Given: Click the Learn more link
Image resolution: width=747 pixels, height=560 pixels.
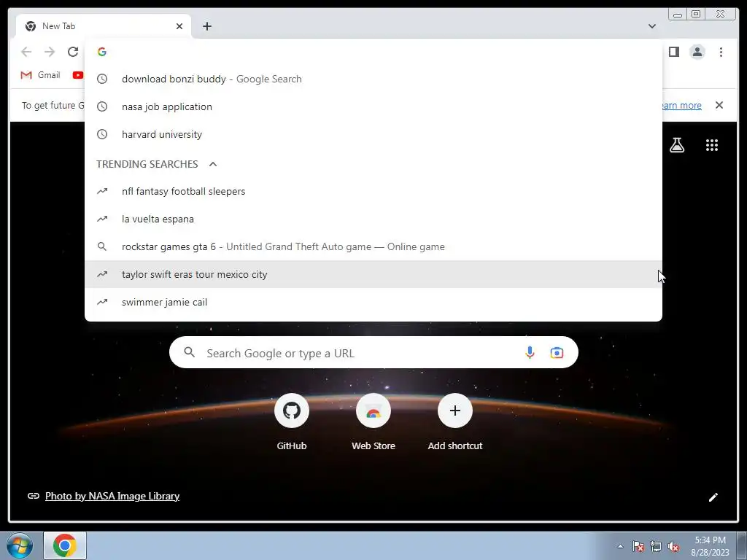Looking at the screenshot, I should pos(681,105).
